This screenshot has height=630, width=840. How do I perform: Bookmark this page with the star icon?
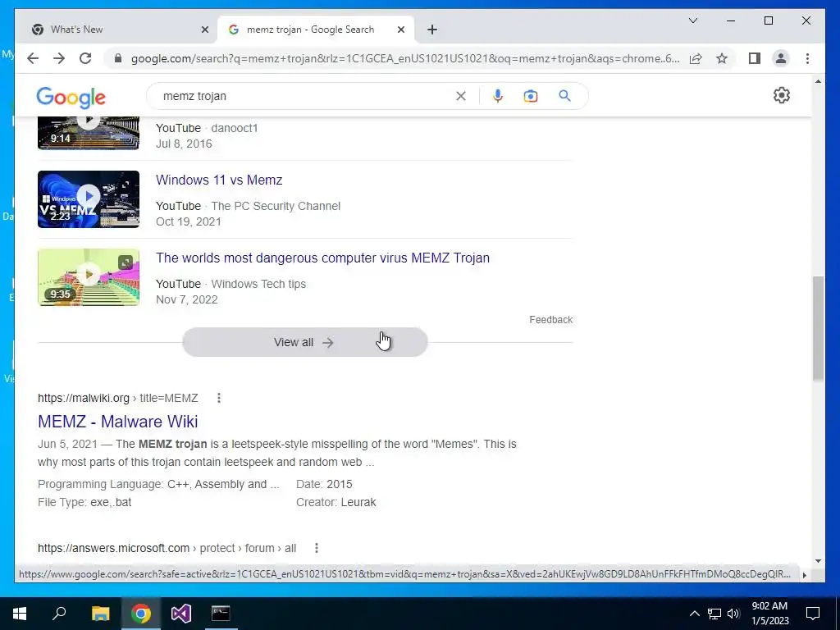pyautogui.click(x=722, y=58)
